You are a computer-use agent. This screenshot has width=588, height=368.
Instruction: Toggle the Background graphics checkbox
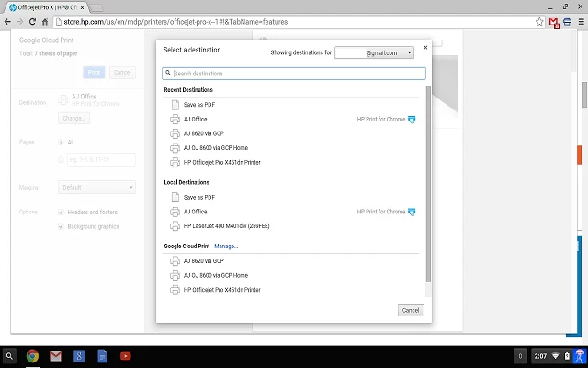[61, 226]
